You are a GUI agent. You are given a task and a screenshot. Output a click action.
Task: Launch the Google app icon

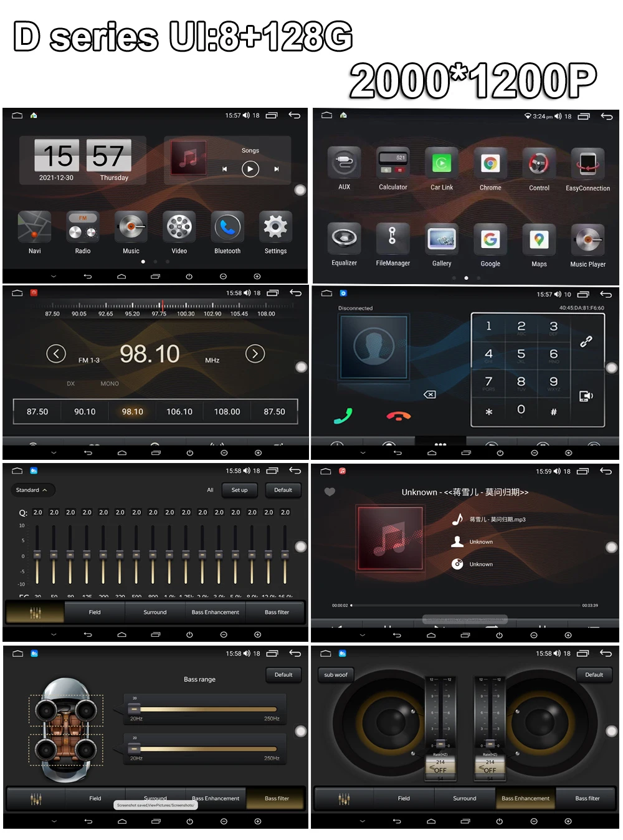pyautogui.click(x=490, y=239)
